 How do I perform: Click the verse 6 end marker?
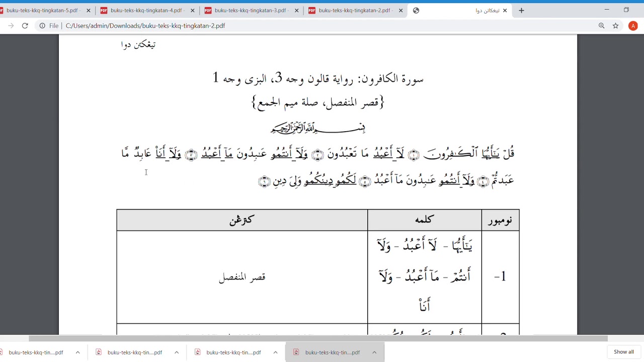[x=265, y=182]
